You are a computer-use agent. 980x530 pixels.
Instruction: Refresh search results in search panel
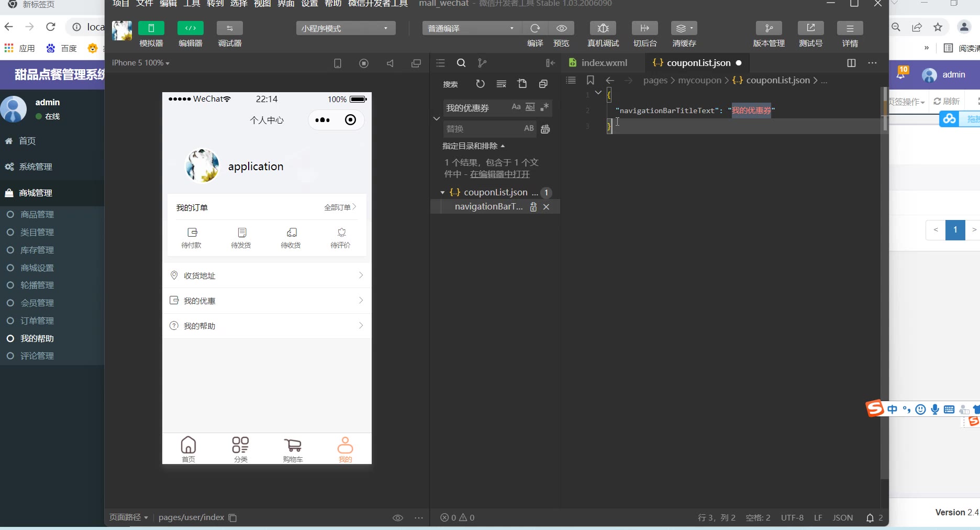pyautogui.click(x=480, y=84)
